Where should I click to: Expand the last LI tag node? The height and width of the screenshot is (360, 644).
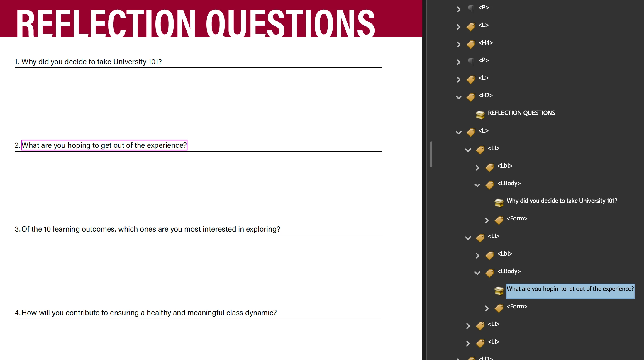click(x=468, y=343)
